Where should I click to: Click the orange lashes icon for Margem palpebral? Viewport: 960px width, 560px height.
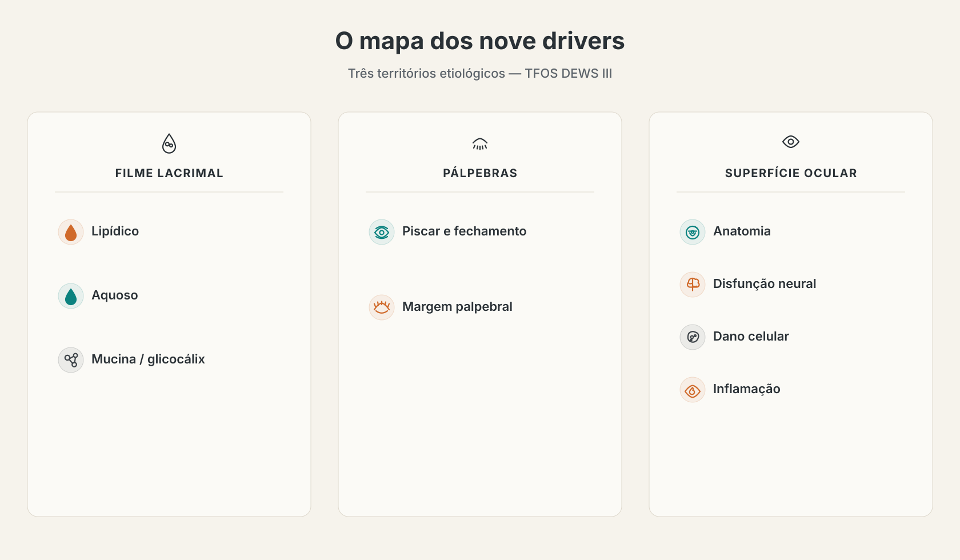[x=382, y=307]
